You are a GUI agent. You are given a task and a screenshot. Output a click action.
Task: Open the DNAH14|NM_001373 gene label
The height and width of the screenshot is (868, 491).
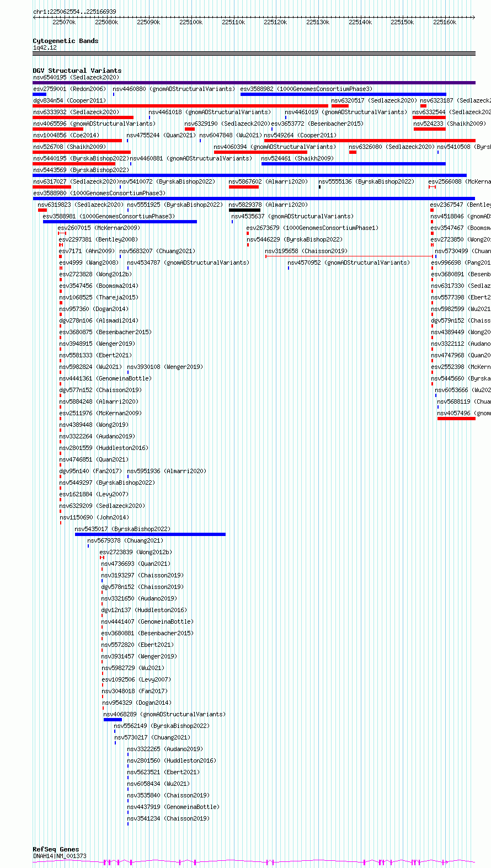[x=60, y=856]
